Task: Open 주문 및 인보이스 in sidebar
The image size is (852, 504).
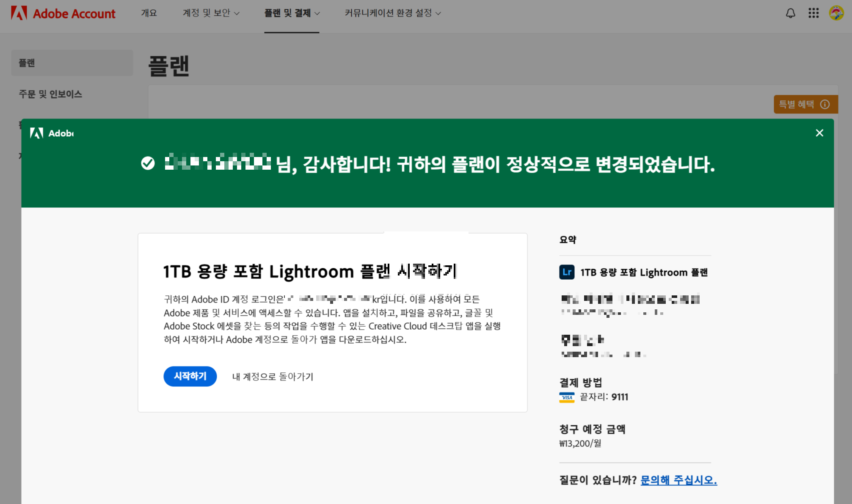Action: (x=50, y=94)
